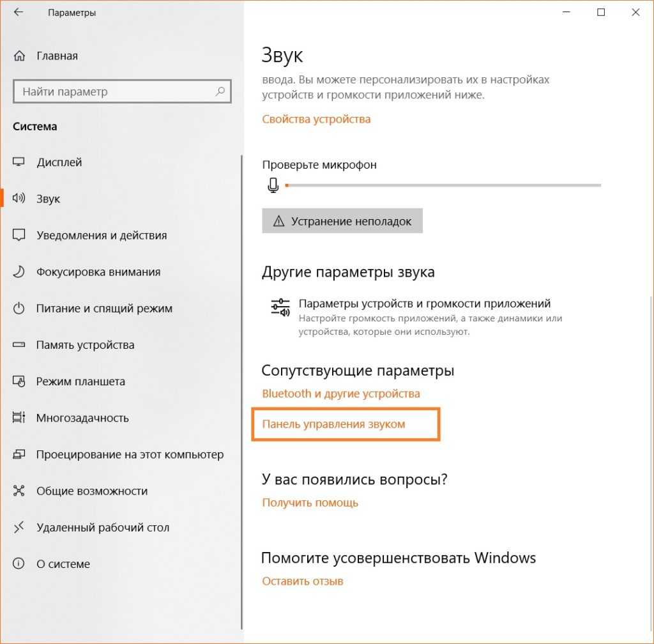Open Панель управления звуком link

[x=333, y=424]
